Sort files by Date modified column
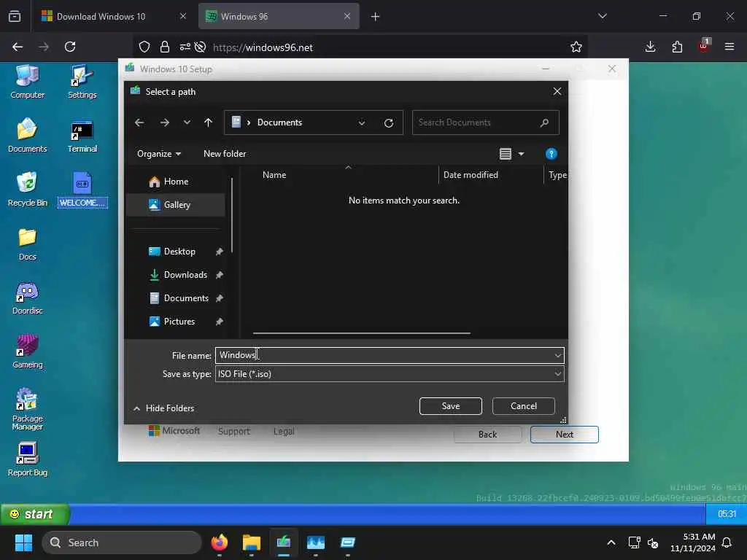Viewport: 747px width, 560px height. (x=471, y=175)
